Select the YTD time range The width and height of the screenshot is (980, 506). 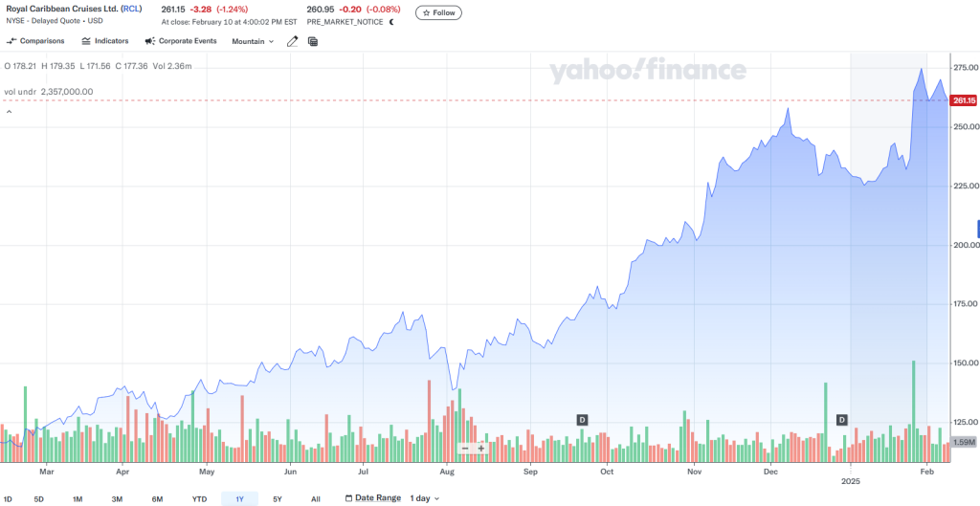199,498
